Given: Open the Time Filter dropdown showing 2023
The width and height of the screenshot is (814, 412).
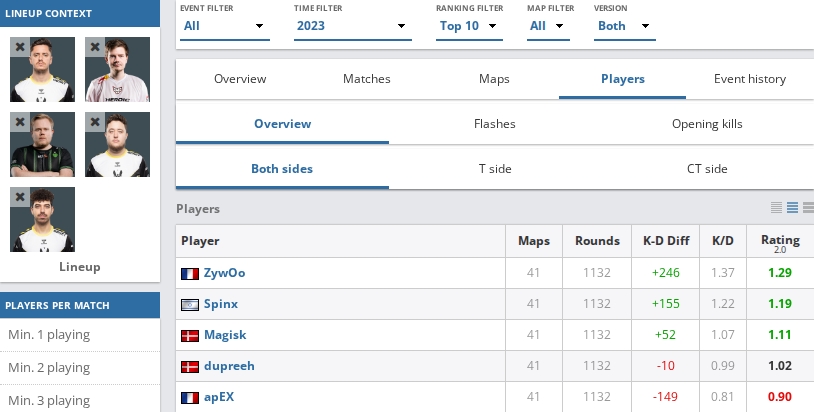Looking at the screenshot, I should pyautogui.click(x=352, y=26).
